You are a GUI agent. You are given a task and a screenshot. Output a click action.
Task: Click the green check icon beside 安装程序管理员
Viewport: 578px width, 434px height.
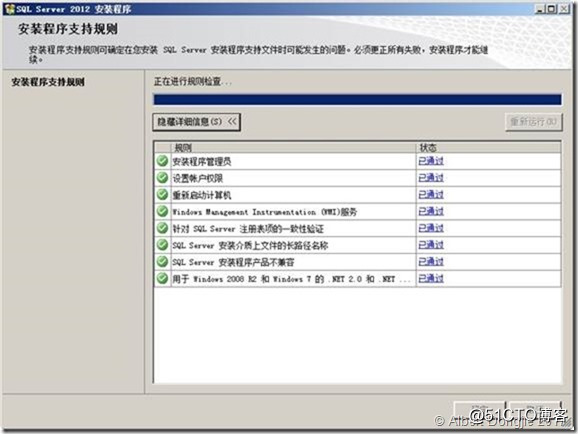(162, 161)
